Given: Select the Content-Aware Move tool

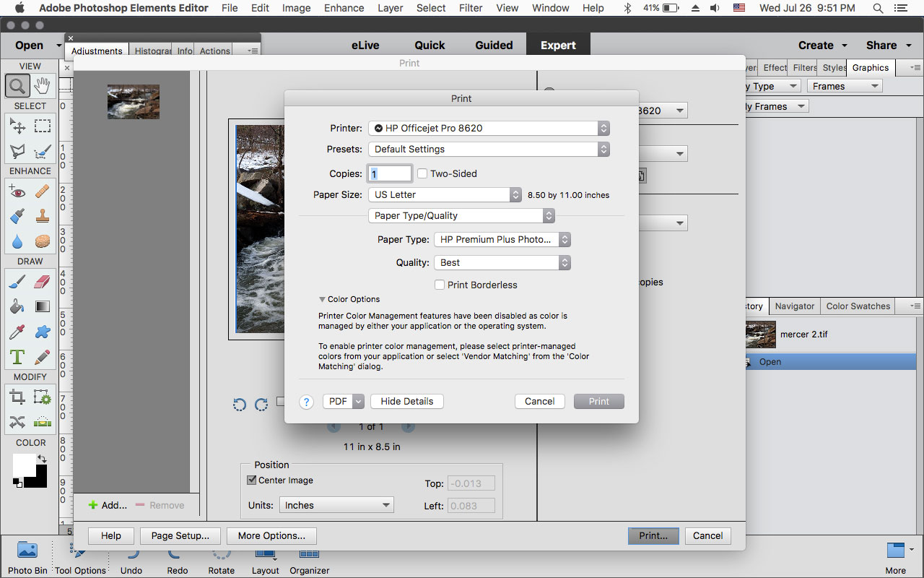Looking at the screenshot, I should pyautogui.click(x=17, y=422).
